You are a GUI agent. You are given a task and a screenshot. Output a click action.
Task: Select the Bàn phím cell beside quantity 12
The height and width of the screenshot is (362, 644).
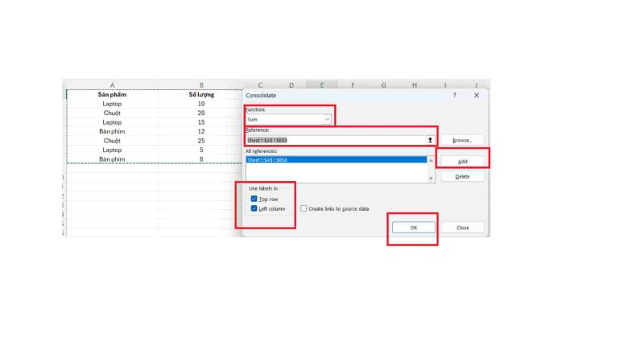112,131
